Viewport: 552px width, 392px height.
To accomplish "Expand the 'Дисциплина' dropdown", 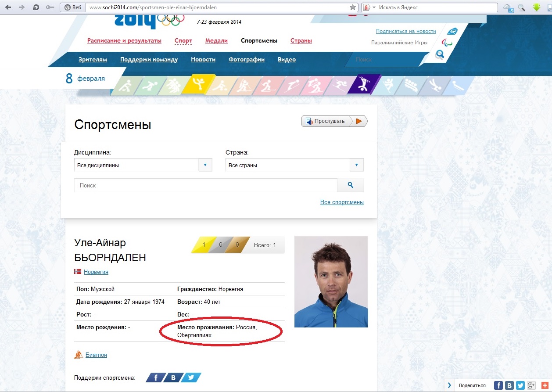I will click(x=205, y=165).
